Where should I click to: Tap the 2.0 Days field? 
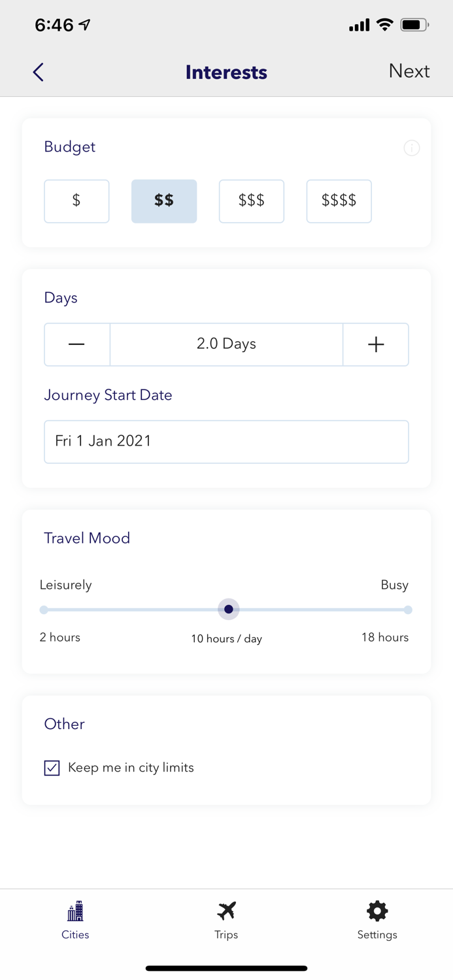[x=226, y=344]
